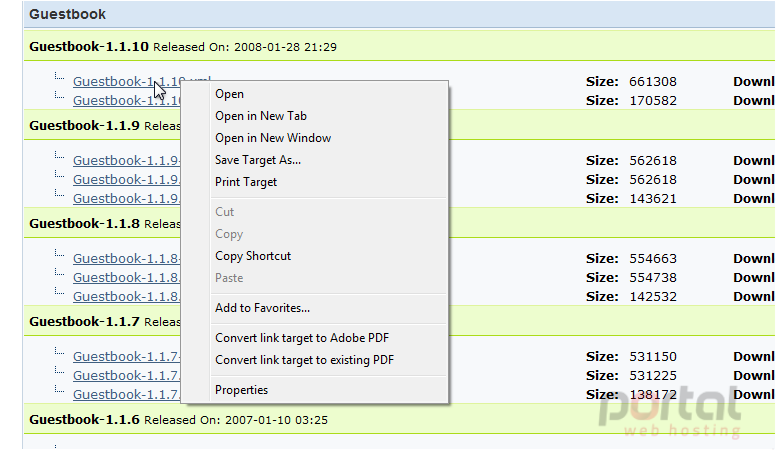
Task: Open the first Guestbook-1.1.9 file link
Action: pyautogui.click(x=127, y=161)
